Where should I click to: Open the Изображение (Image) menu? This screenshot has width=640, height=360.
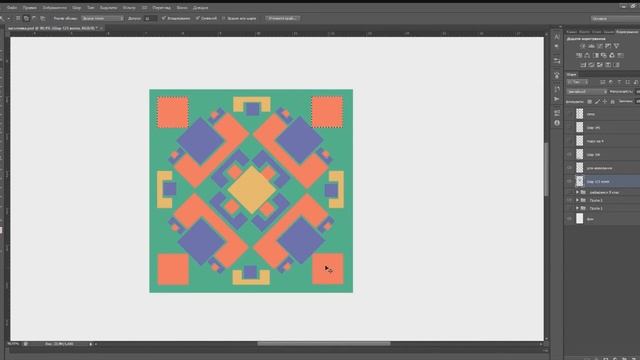click(54, 7)
